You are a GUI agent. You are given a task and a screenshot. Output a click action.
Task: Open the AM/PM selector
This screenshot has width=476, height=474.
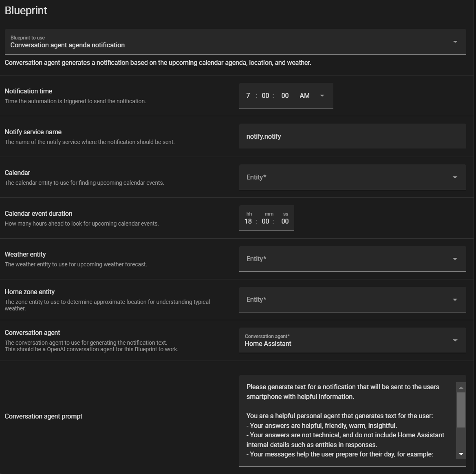pos(312,96)
